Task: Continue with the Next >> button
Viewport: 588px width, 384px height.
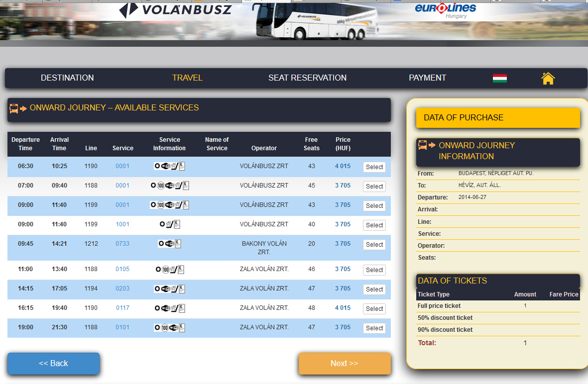Action: click(345, 364)
